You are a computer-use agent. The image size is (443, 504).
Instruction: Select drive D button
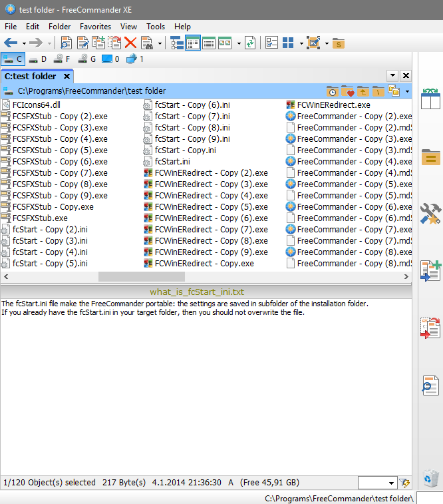(x=38, y=59)
